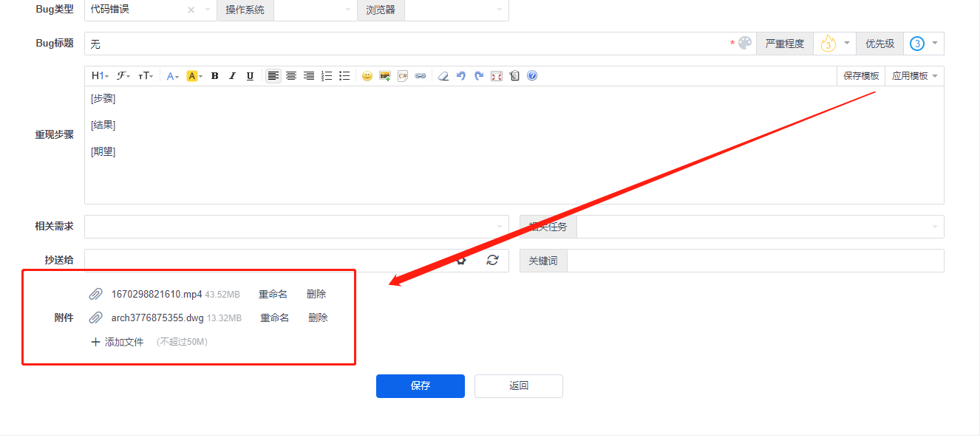
Task: Click the Return (返回) button
Action: (x=519, y=386)
